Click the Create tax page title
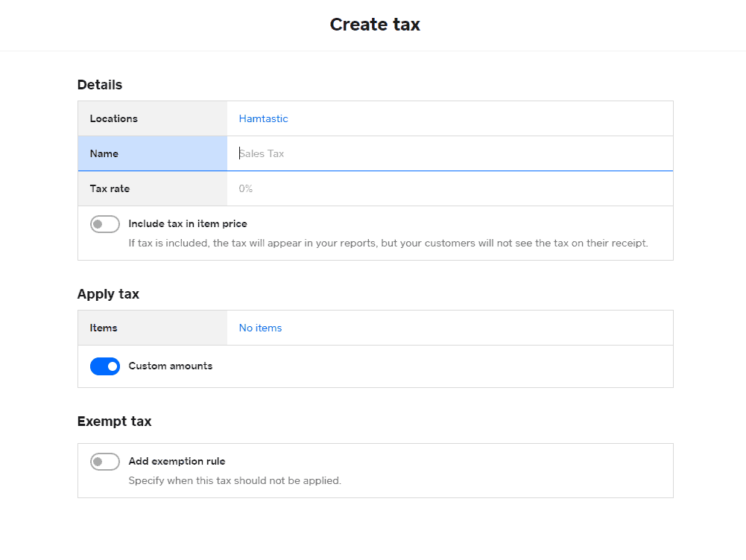This screenshot has height=560, width=746. click(x=375, y=25)
